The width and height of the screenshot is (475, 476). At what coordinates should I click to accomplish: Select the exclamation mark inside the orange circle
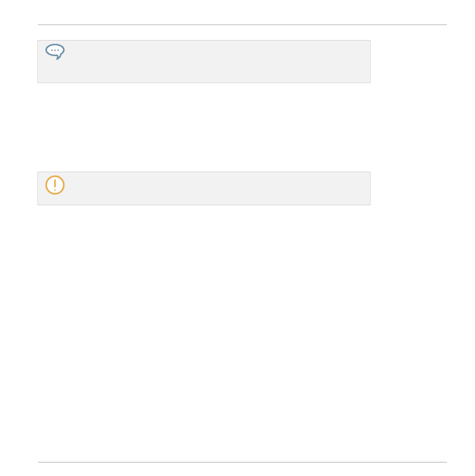[55, 185]
